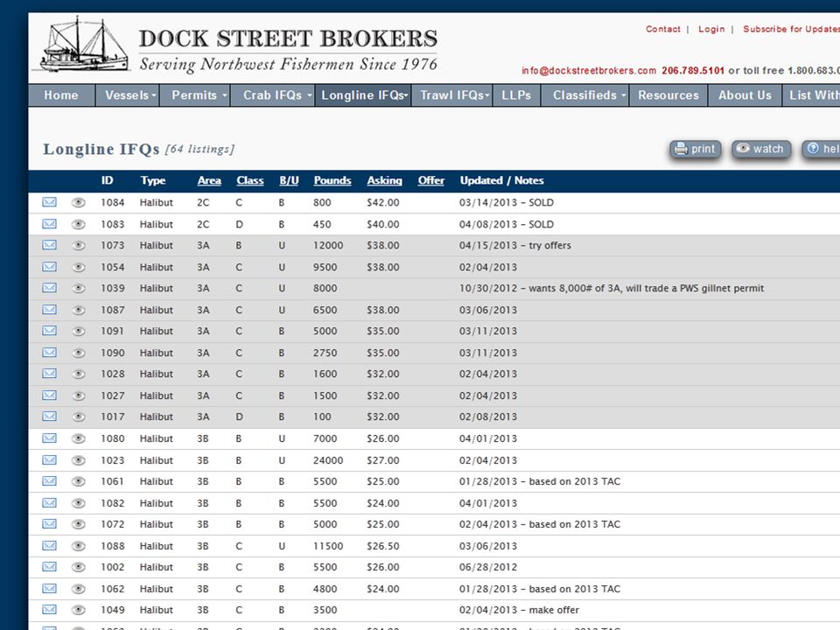The height and width of the screenshot is (630, 840).
Task: Click envelope icon in row 1054
Action: [x=49, y=266]
